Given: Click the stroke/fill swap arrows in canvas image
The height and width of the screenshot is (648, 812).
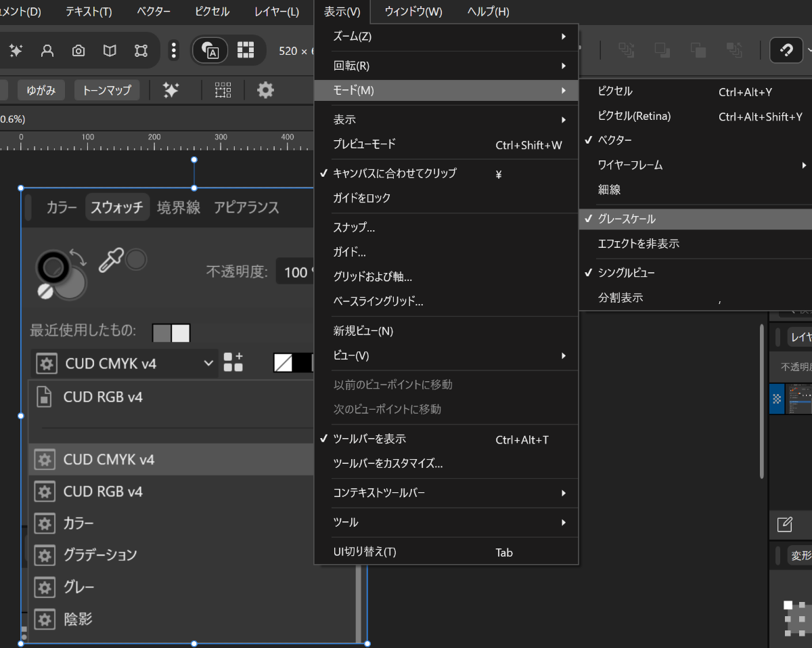Looking at the screenshot, I should coord(79,257).
